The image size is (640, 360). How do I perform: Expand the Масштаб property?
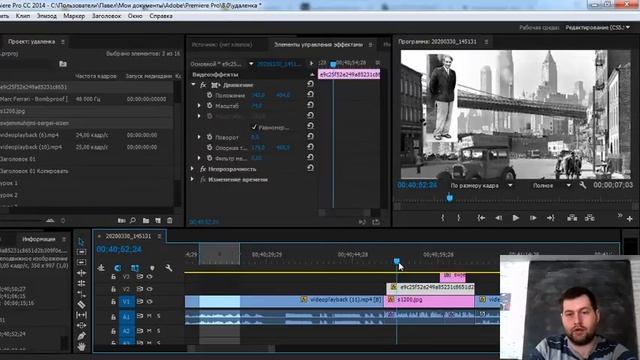point(199,106)
